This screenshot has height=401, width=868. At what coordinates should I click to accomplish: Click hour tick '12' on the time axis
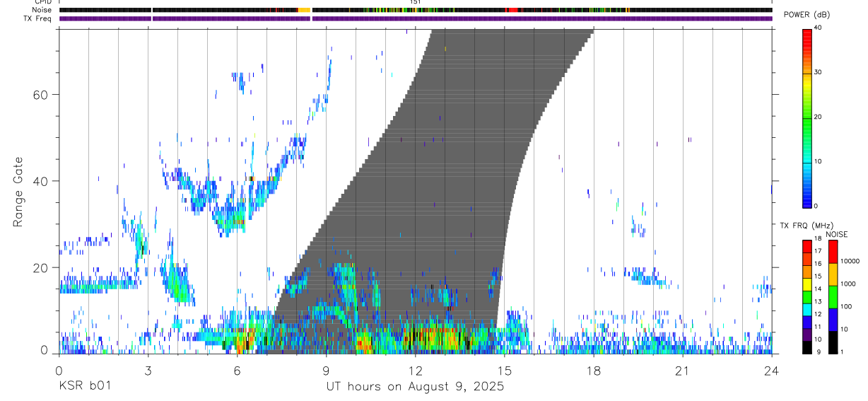click(415, 370)
